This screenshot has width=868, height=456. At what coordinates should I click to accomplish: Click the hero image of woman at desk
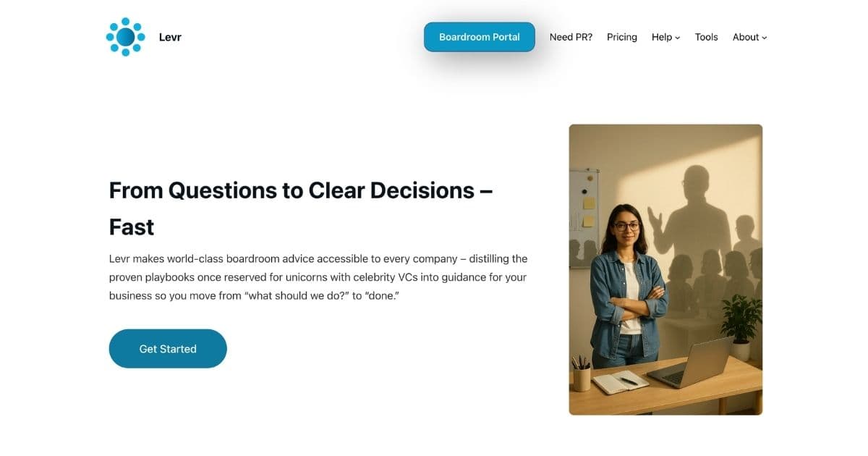tap(665, 269)
